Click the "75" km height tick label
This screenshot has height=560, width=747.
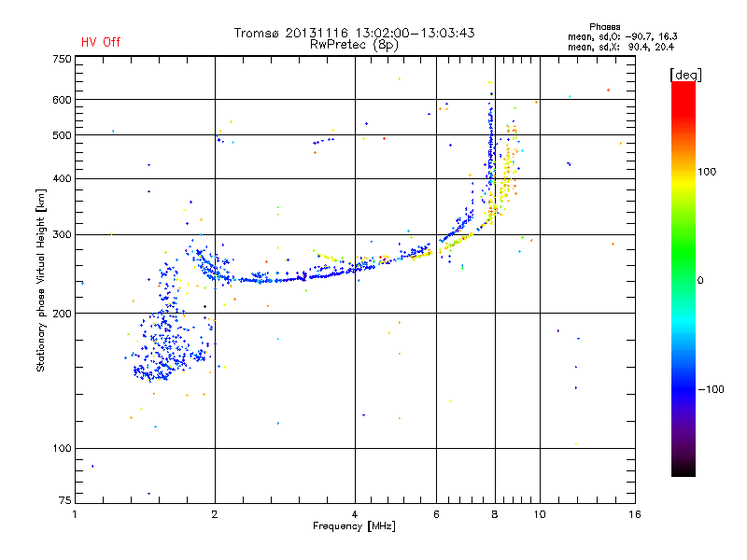tap(65, 500)
